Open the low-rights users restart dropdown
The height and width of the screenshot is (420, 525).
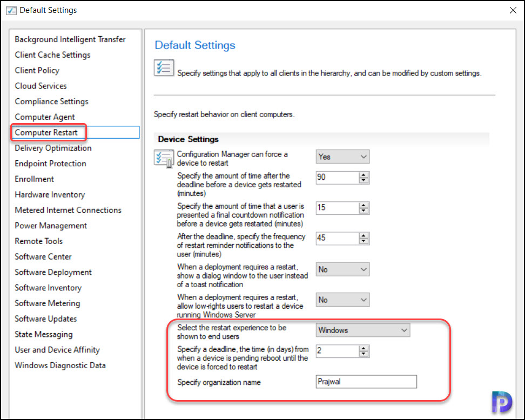[342, 300]
